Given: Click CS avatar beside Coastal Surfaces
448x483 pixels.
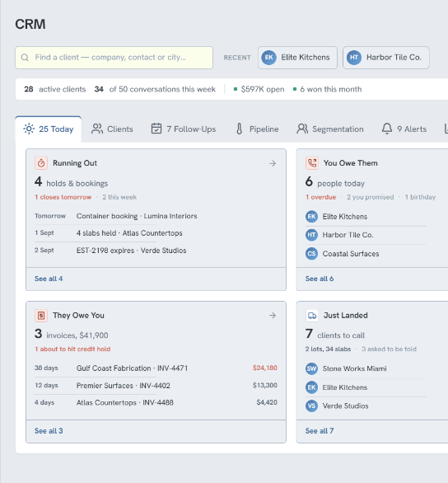Looking at the screenshot, I should [x=311, y=254].
